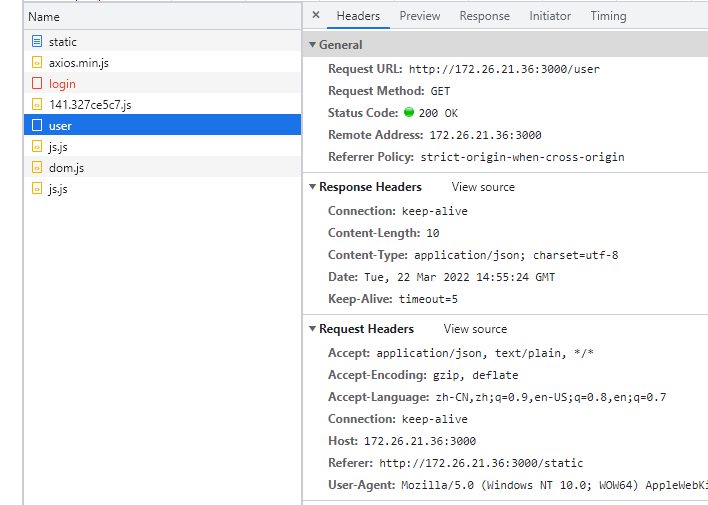Viewport: 708px width, 505px height.
Task: Switch to the Preview tab
Action: [420, 16]
